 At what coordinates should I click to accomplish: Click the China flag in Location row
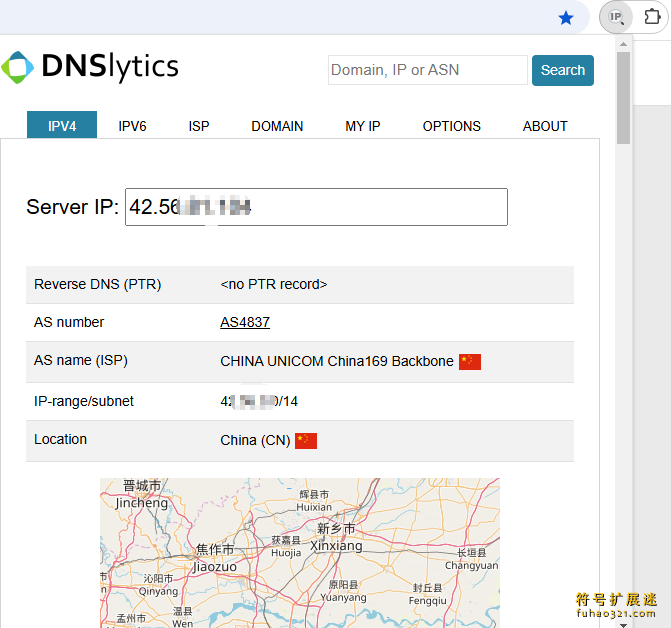306,441
